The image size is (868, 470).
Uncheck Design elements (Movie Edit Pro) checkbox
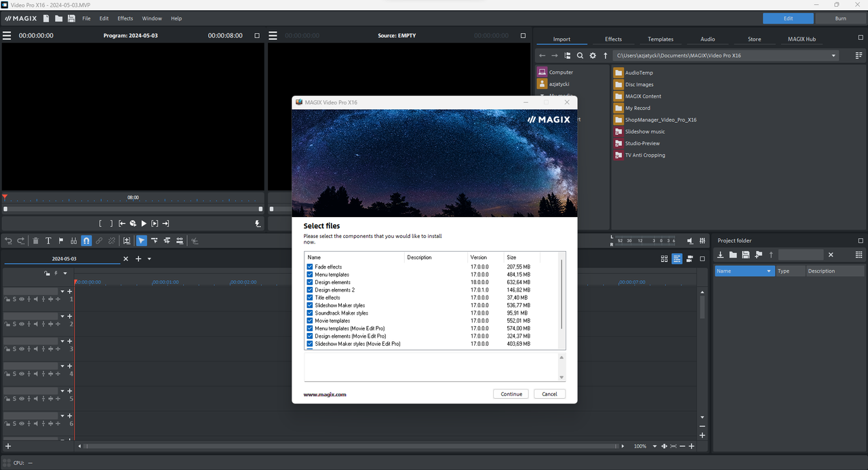(x=310, y=336)
